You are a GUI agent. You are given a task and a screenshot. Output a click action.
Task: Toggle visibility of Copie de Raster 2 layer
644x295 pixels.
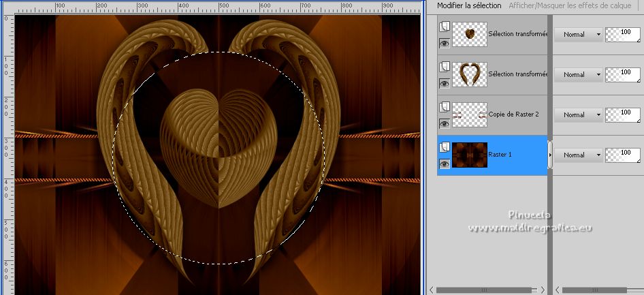[x=444, y=124]
